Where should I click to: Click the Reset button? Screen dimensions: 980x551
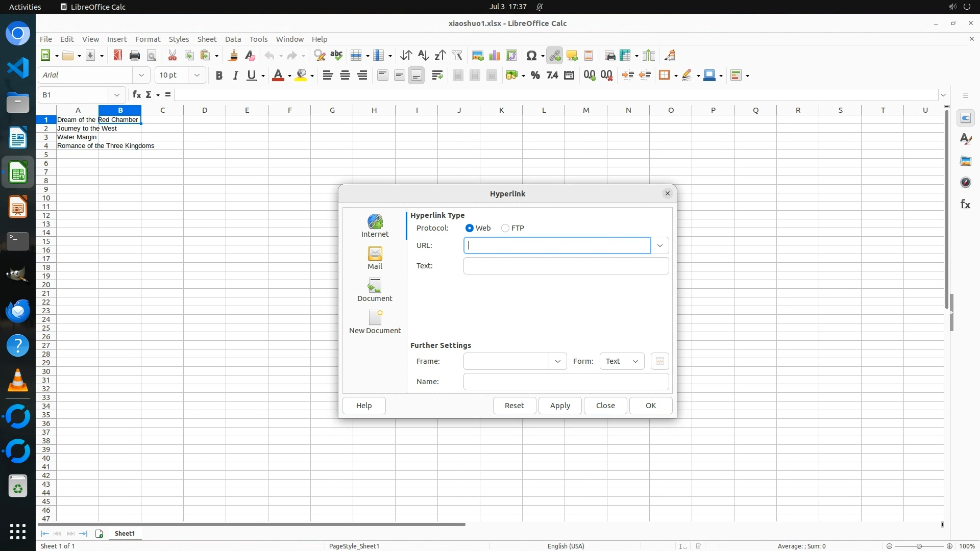click(x=514, y=406)
